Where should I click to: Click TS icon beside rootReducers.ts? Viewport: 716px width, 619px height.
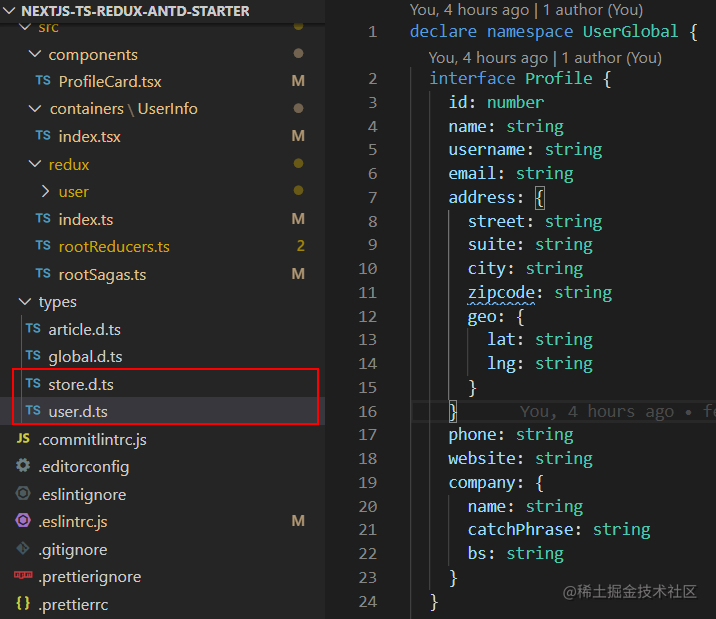point(43,246)
